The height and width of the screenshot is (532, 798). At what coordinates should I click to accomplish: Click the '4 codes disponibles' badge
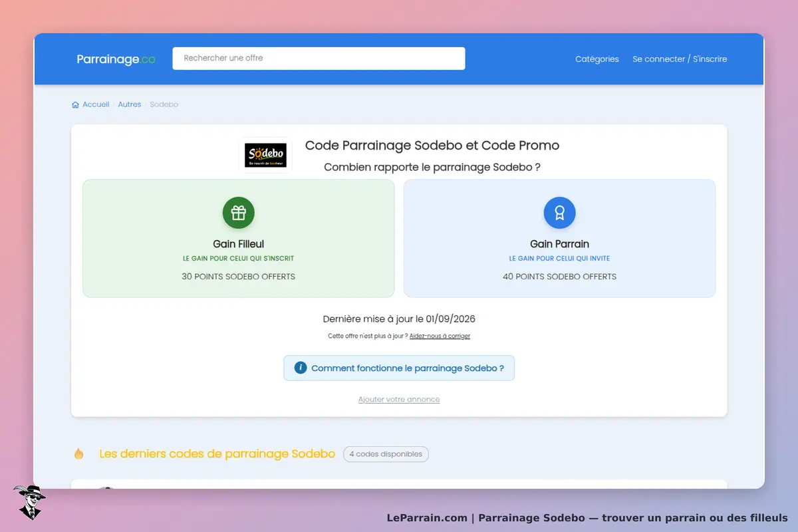(386, 454)
